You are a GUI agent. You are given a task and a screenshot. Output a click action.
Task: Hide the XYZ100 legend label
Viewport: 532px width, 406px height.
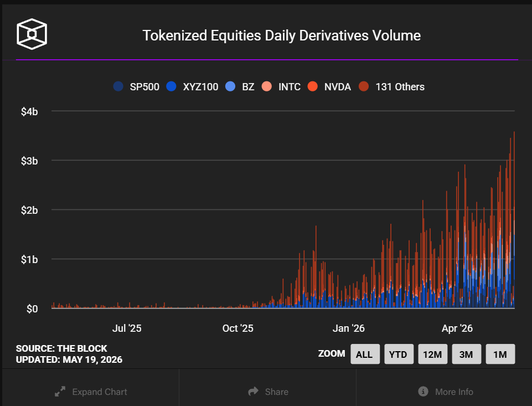tap(200, 87)
